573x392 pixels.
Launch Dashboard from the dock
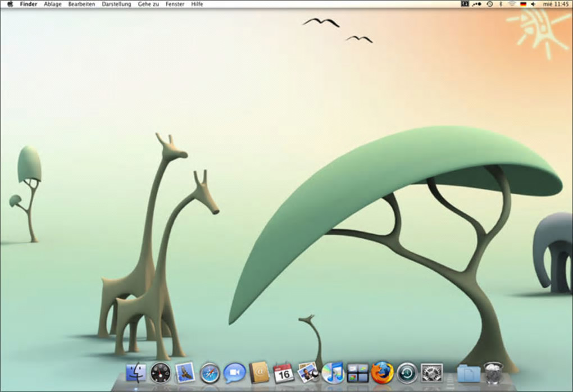tap(160, 372)
